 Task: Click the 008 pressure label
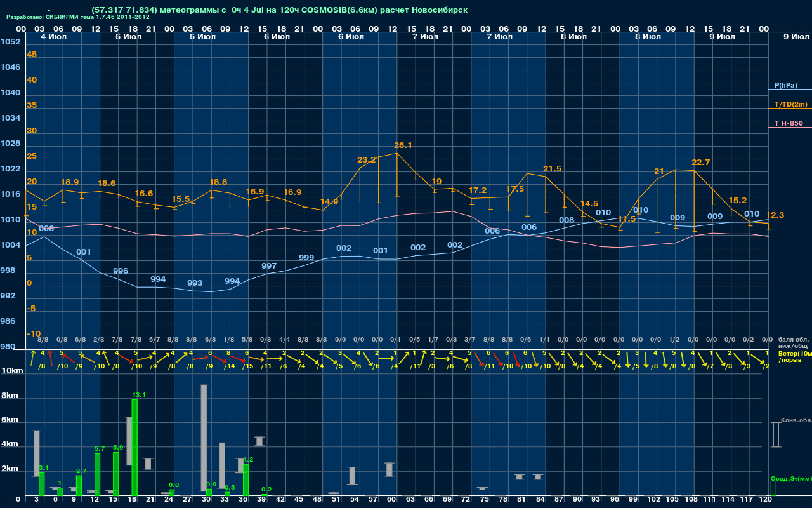pos(566,220)
